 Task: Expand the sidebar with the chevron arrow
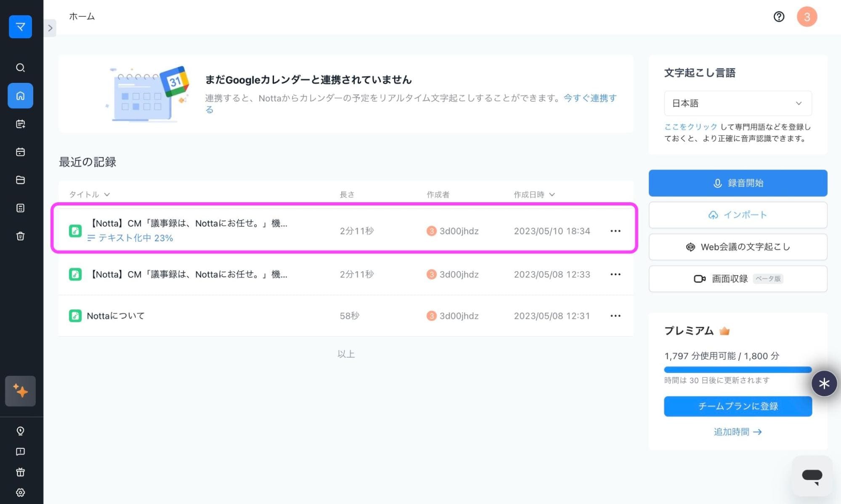(x=50, y=28)
